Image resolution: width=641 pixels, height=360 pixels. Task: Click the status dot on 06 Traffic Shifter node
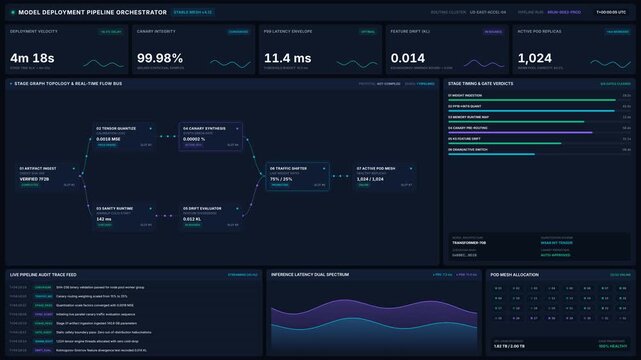click(324, 168)
